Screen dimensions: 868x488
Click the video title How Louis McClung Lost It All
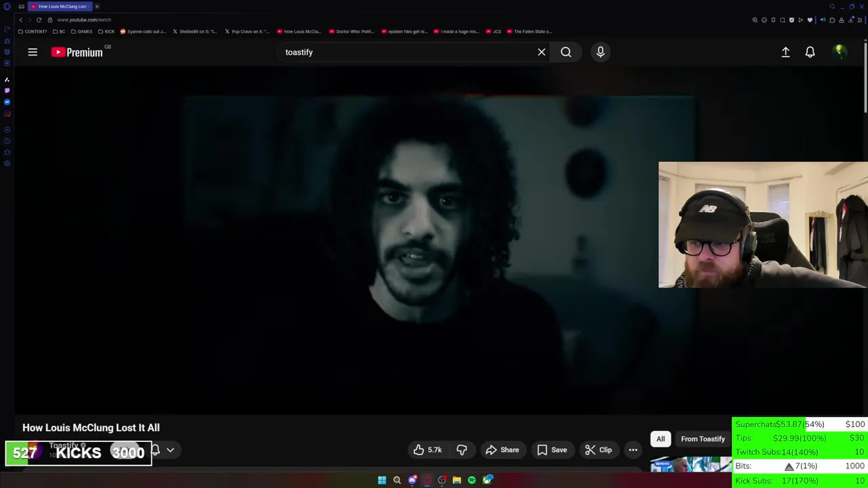click(91, 428)
